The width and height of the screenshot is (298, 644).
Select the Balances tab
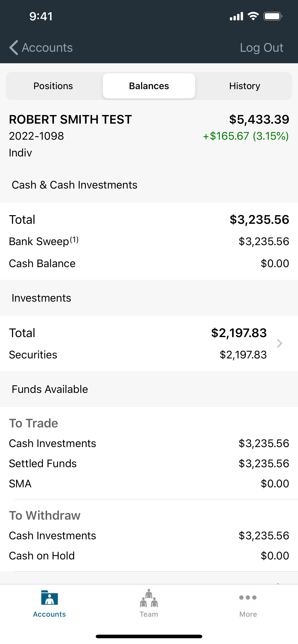coord(149,86)
